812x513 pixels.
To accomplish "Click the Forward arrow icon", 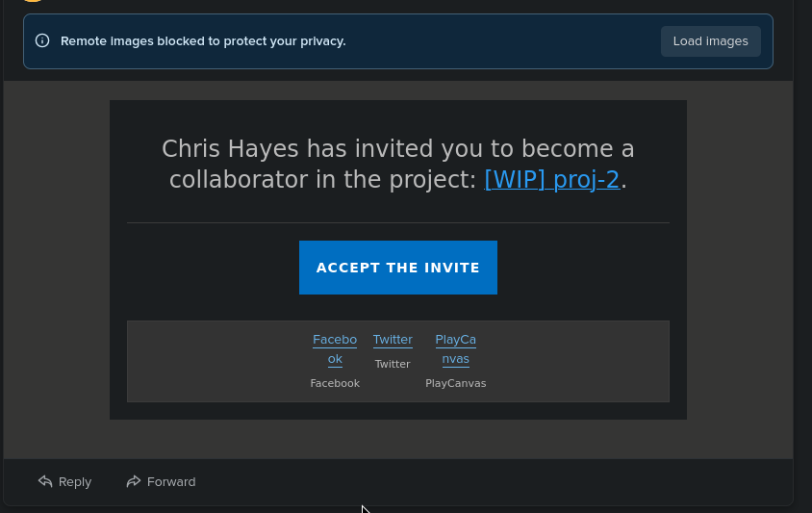I will pyautogui.click(x=134, y=481).
